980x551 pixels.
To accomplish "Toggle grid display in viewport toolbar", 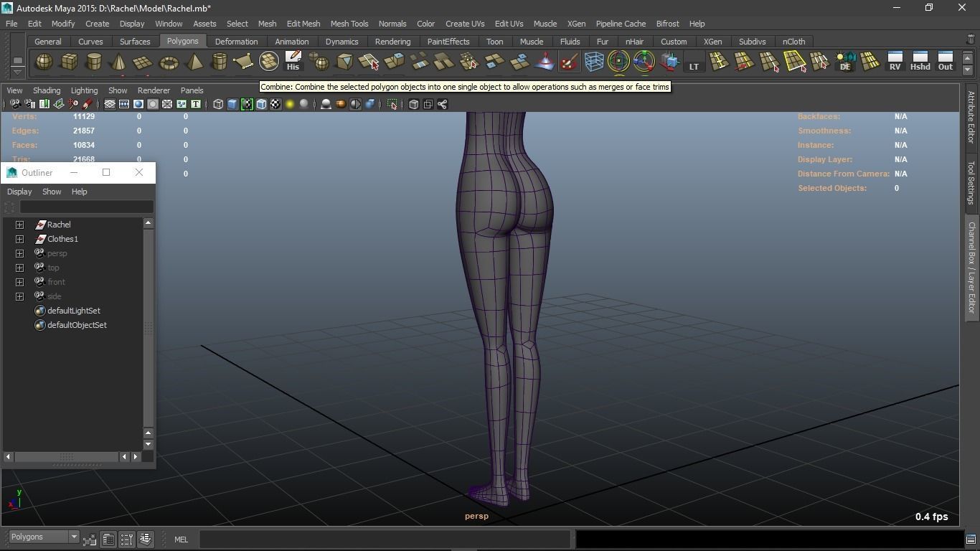I will pyautogui.click(x=110, y=105).
